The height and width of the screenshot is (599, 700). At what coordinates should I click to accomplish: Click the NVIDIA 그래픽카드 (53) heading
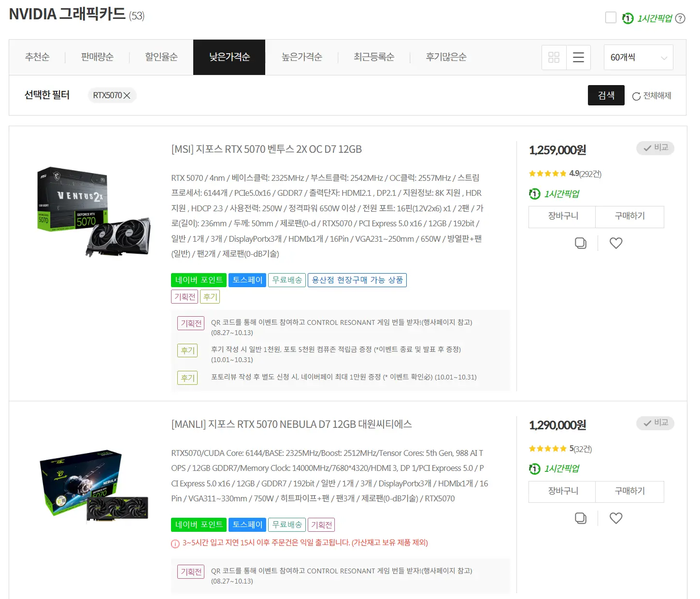77,15
